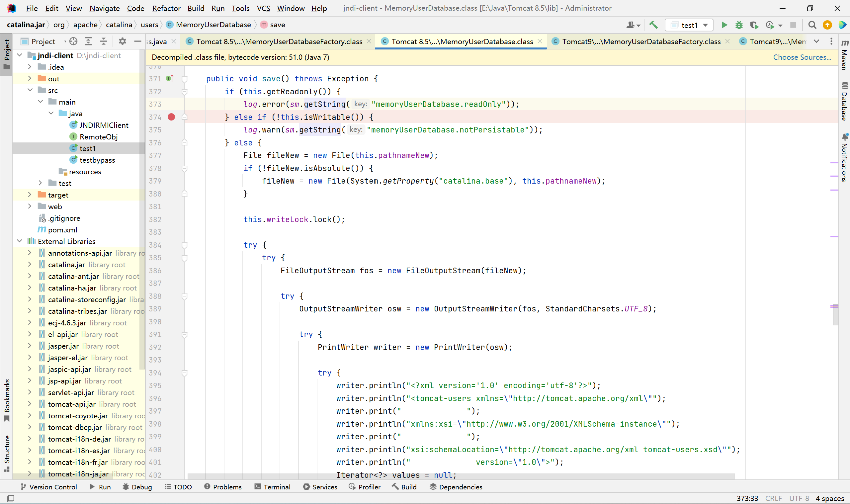Open Project panel settings gear
This screenshot has height=504, width=850.
(x=122, y=42)
